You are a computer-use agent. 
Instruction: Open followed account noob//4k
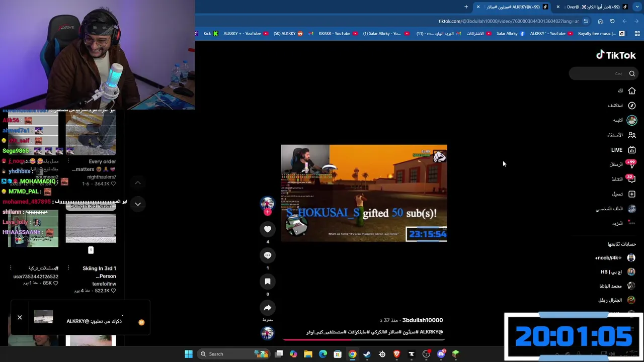(x=615, y=258)
